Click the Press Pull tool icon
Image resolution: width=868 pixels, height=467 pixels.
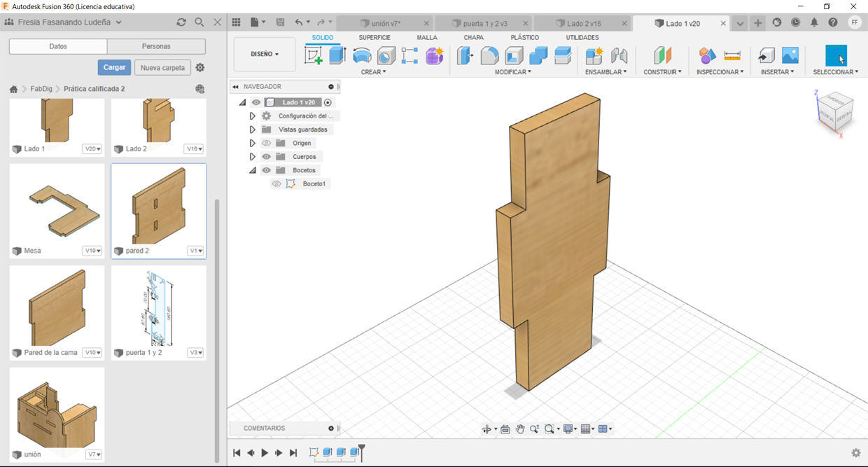pyautogui.click(x=465, y=56)
